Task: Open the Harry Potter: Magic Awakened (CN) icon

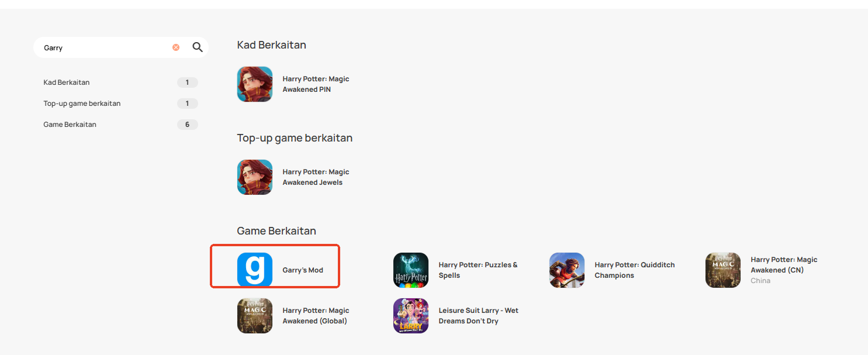Action: coord(723,270)
